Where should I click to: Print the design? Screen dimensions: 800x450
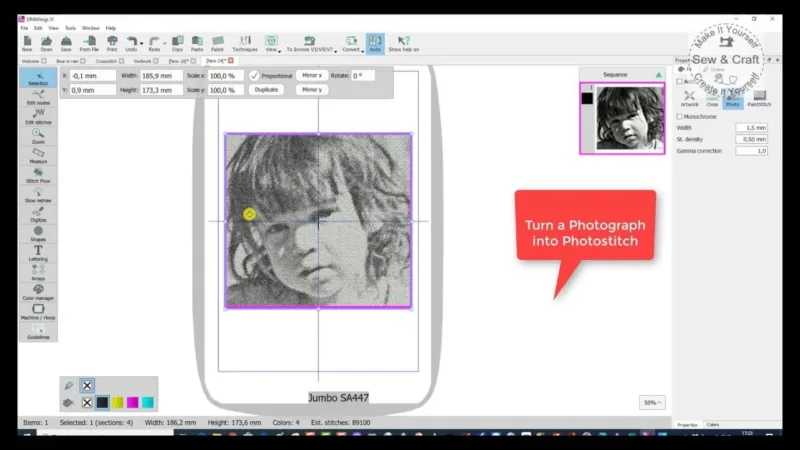coord(112,44)
